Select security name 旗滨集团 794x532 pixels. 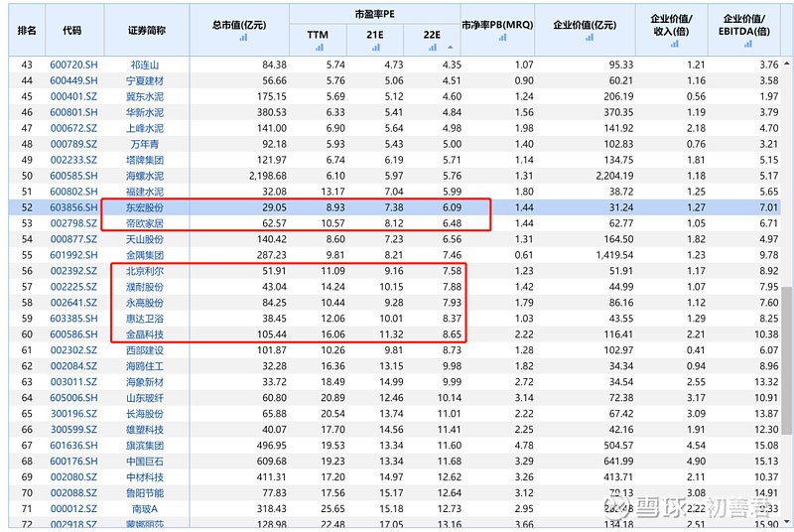(x=145, y=446)
